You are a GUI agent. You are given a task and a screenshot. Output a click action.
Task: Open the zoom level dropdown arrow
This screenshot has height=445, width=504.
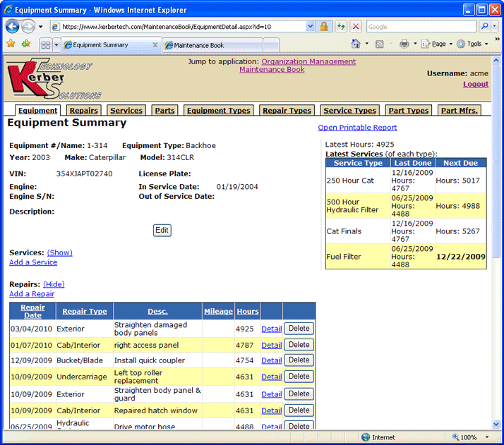tap(487, 437)
